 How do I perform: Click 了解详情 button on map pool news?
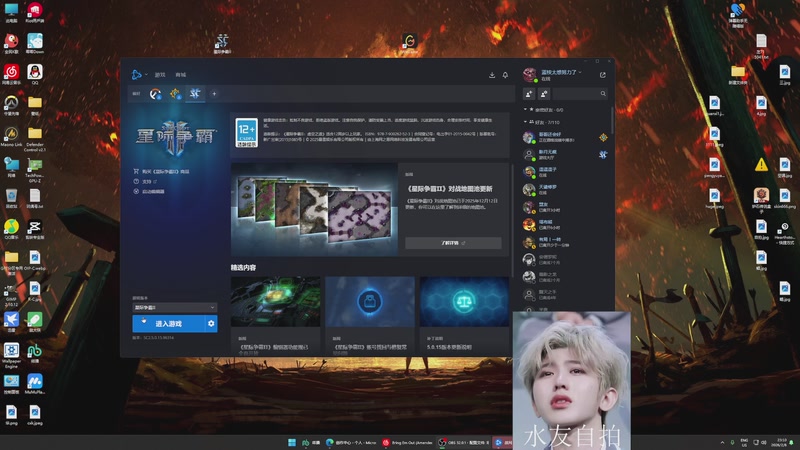tap(453, 243)
